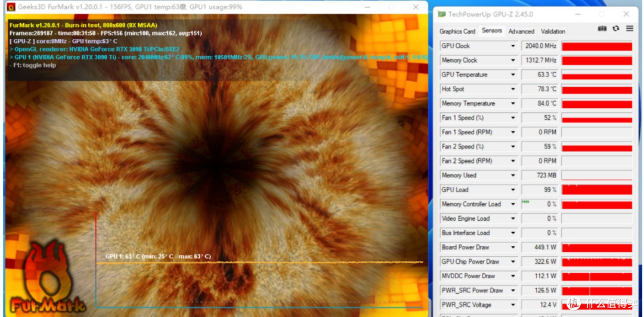Expand Memory Temperature sensor dropdown

tap(513, 104)
